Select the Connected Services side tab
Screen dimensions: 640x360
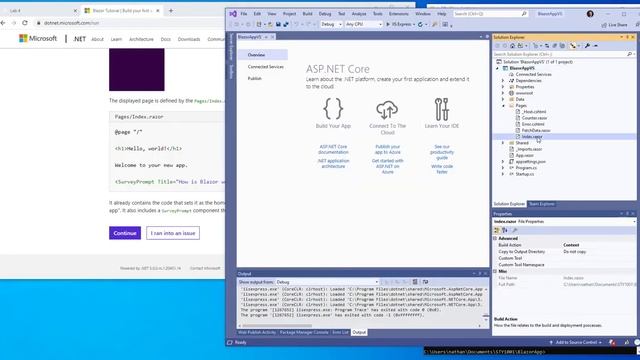click(265, 67)
